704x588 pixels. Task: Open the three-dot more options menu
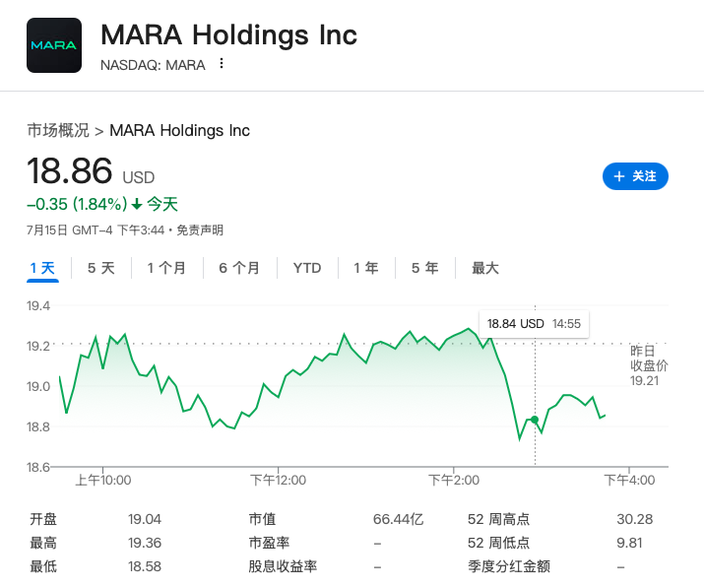point(222,64)
